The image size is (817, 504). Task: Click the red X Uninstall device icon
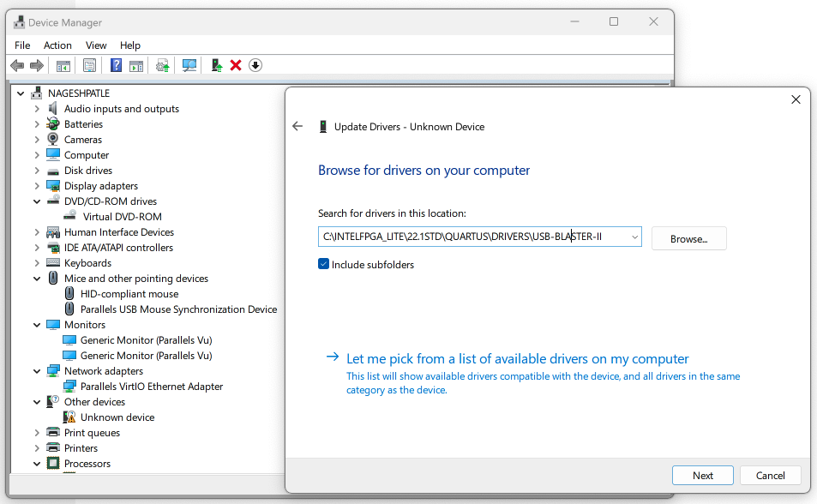236,66
